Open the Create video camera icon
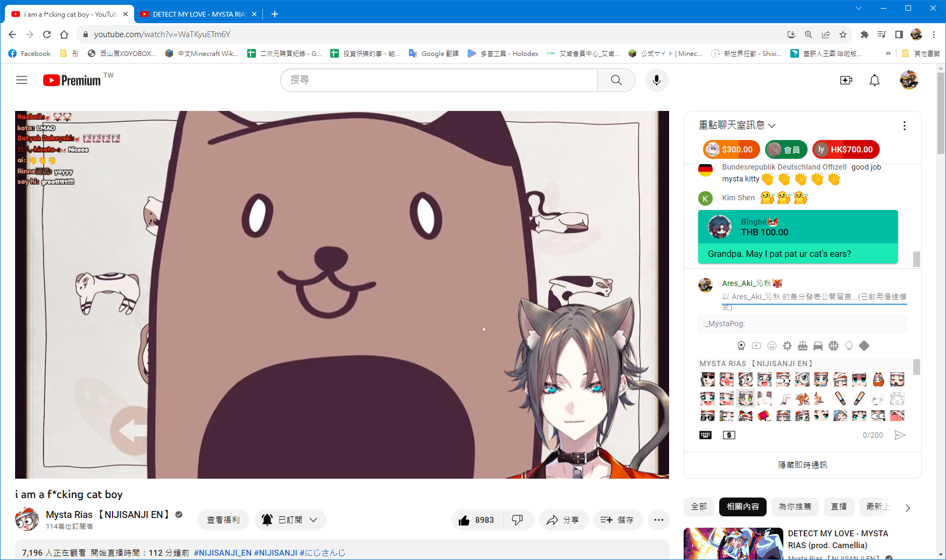Screen dimensions: 946x560 pos(846,80)
